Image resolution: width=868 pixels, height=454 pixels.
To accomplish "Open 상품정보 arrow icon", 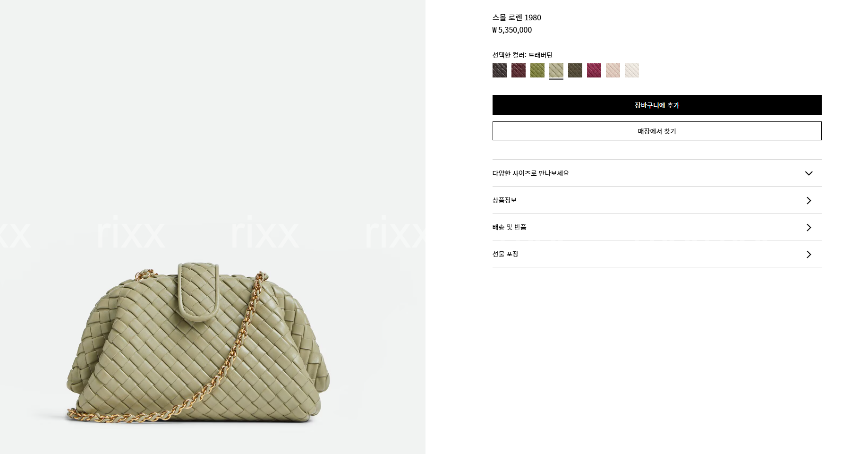I will click(x=809, y=200).
